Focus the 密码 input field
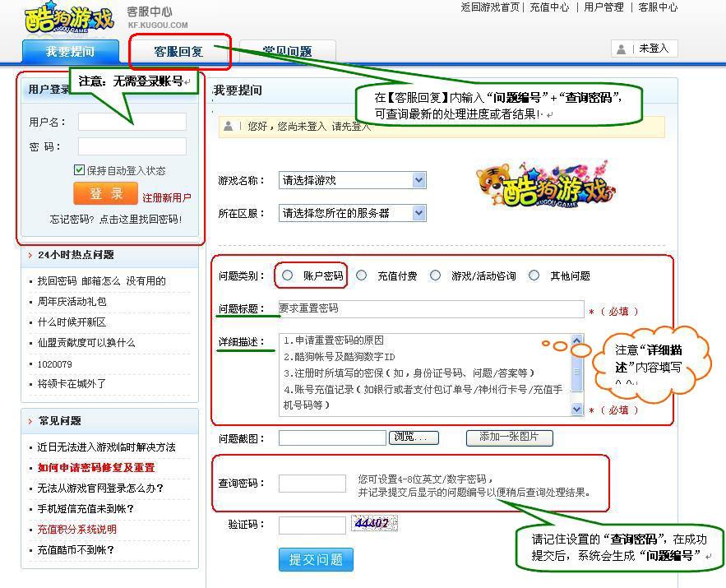The height and width of the screenshot is (588, 726). [x=132, y=146]
